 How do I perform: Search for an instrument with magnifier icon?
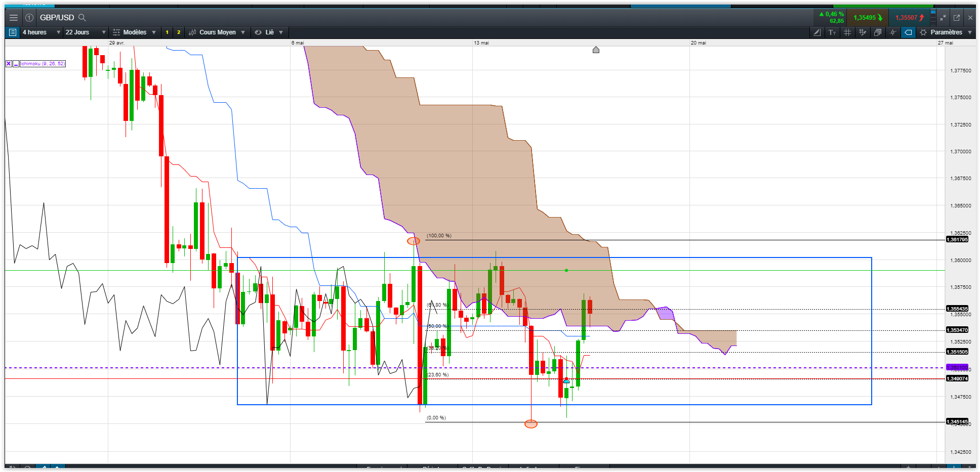click(82, 18)
